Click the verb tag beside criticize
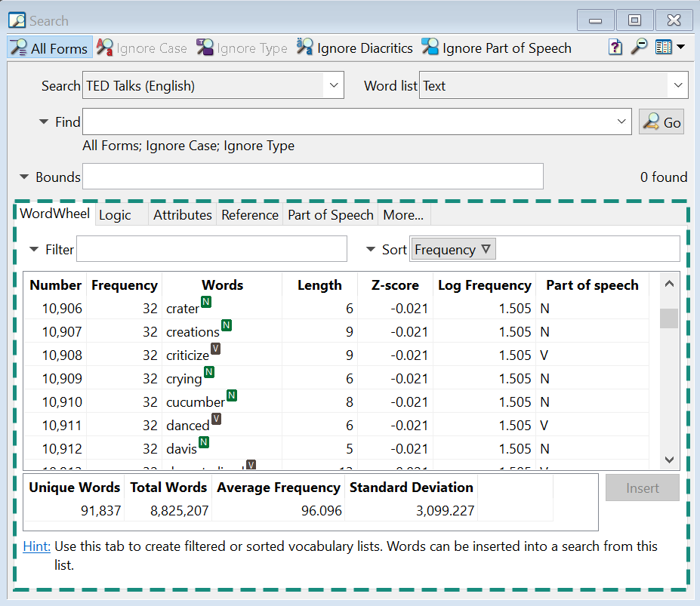Image resolution: width=700 pixels, height=606 pixels. pyautogui.click(x=215, y=349)
